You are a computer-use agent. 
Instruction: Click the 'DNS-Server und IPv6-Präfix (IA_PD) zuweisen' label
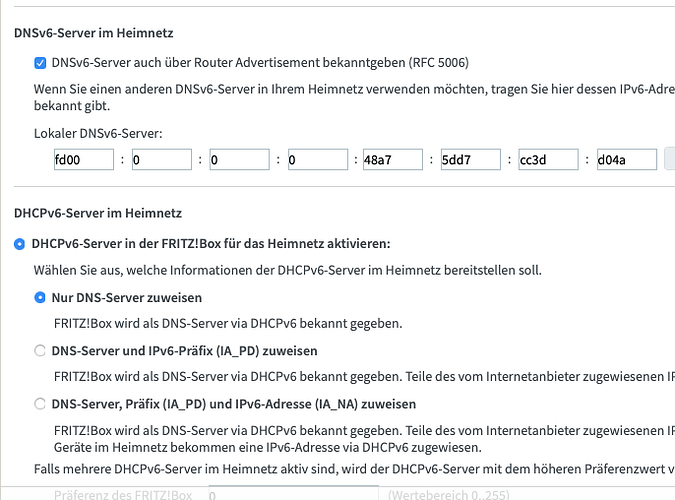tap(184, 351)
